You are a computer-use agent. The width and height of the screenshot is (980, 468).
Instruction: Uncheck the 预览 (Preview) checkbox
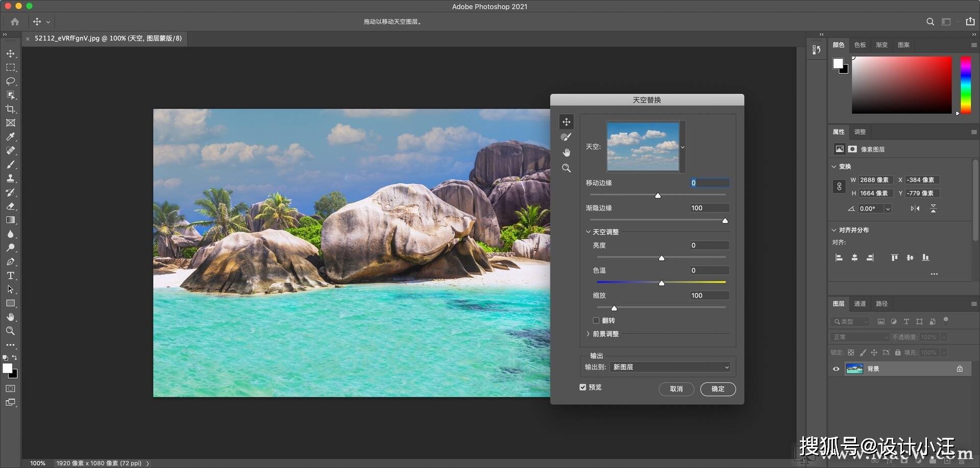583,387
